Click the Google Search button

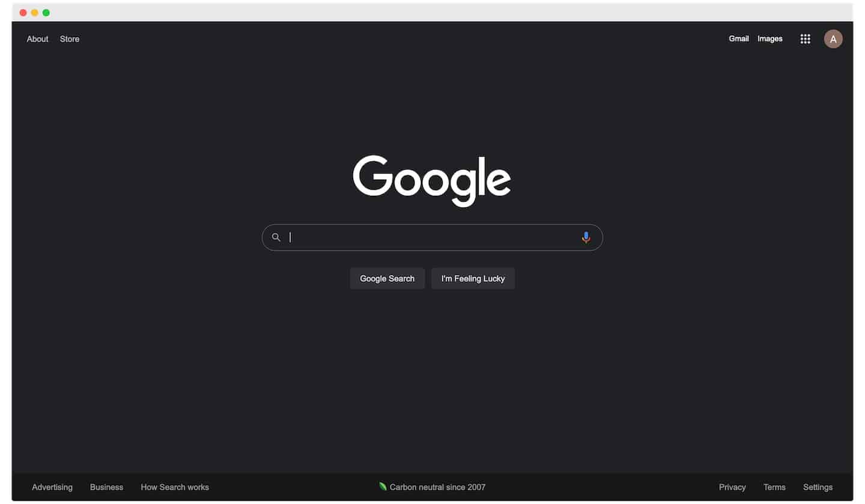pyautogui.click(x=387, y=279)
